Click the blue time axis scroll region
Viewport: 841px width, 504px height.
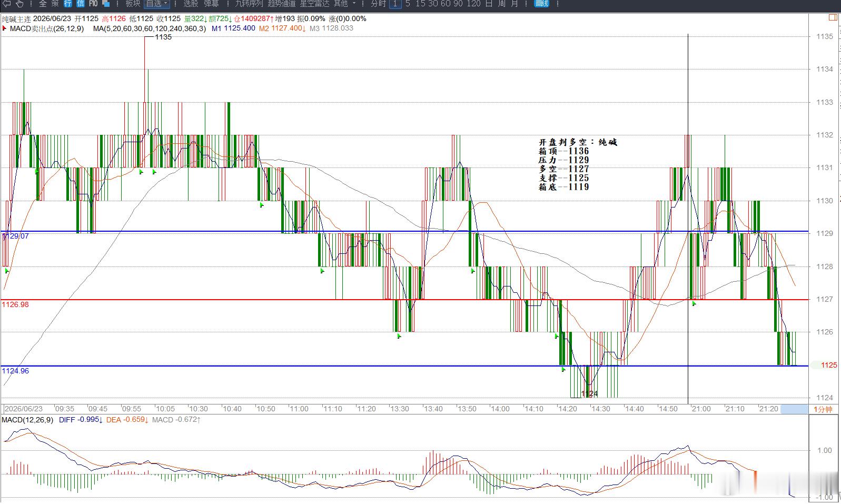tap(794, 409)
